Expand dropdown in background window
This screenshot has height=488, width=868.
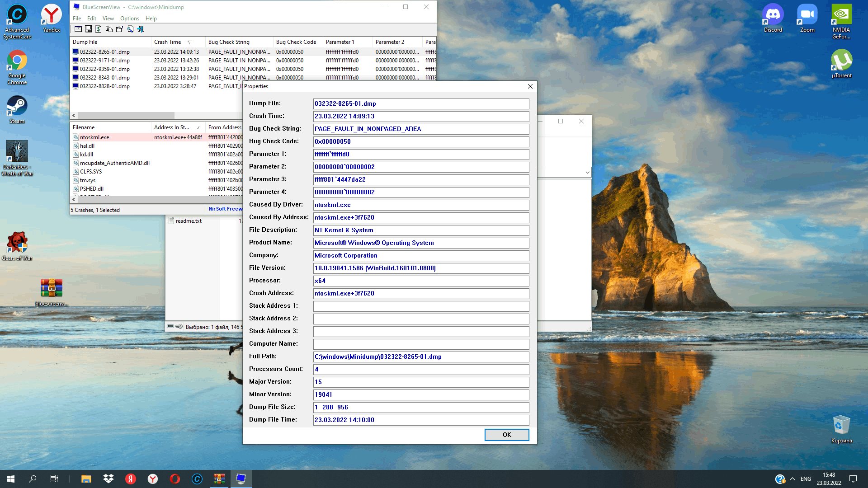click(587, 173)
